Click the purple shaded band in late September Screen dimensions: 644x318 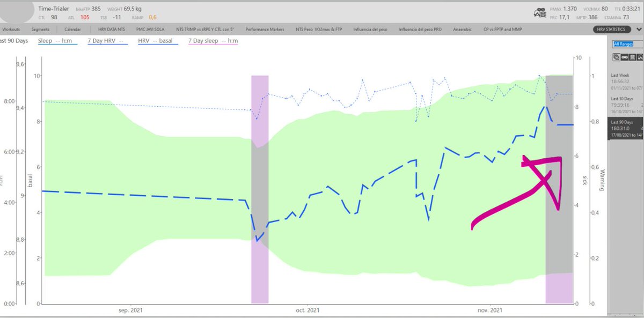point(260,189)
